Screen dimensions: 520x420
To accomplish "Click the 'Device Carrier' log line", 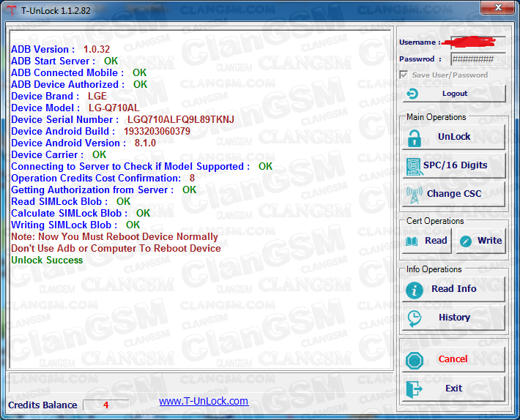I will 59,154.
